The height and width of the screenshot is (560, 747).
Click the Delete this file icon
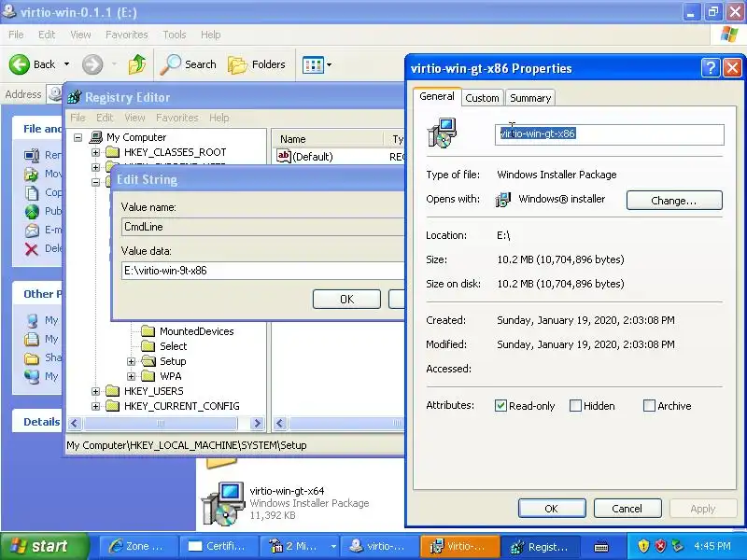(x=32, y=248)
